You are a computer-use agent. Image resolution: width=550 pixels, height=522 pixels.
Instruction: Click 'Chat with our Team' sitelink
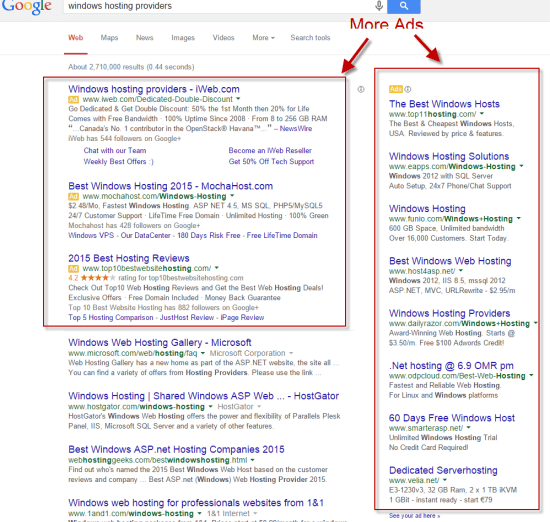115,150
